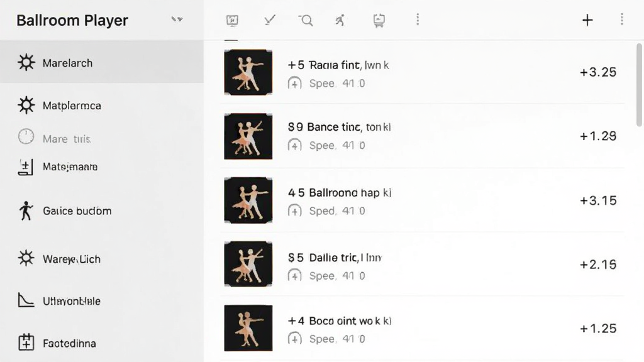Select the Marelarch sidebar item
This screenshot has width=644, height=362.
click(102, 63)
